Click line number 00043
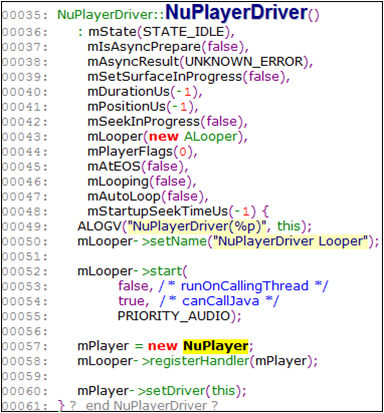Screen dimensions: 384x413 (x=24, y=137)
